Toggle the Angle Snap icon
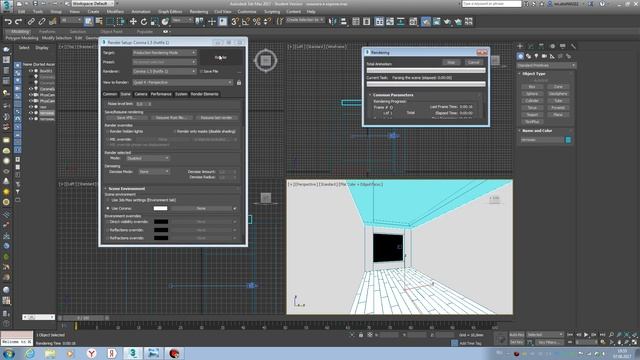640x360 pixels. pos(246,22)
